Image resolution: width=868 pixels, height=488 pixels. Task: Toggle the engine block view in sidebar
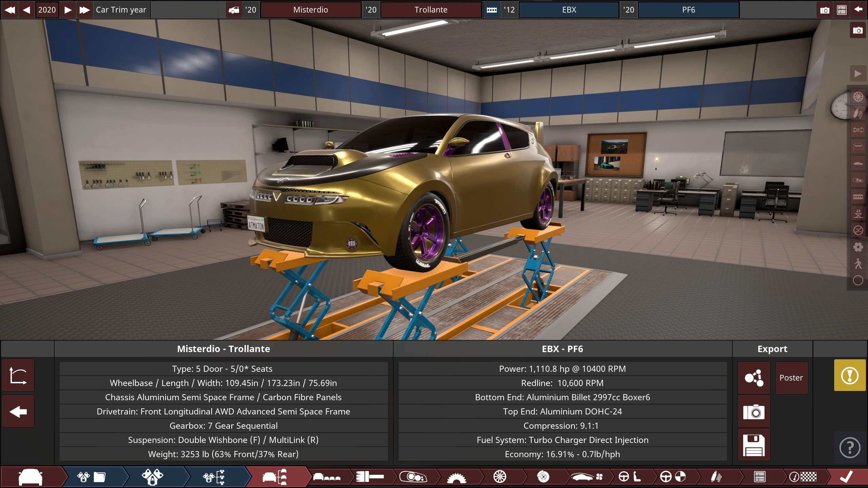click(x=858, y=197)
